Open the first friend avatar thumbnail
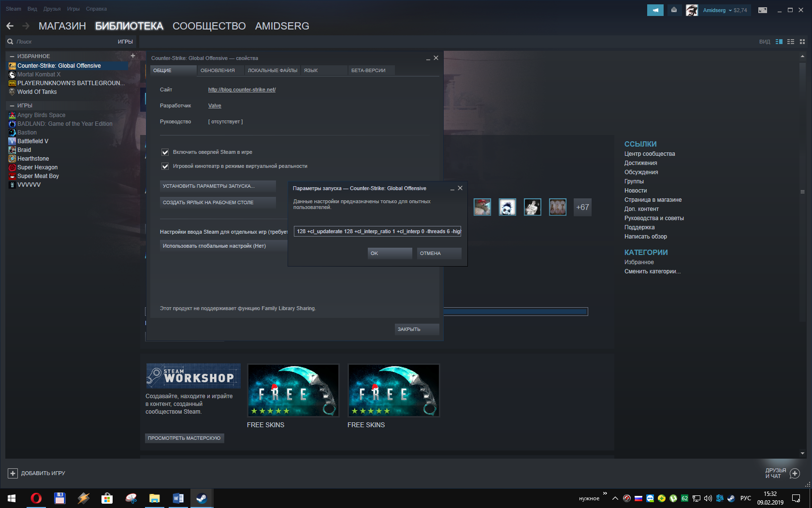The height and width of the screenshot is (508, 812). [x=482, y=207]
